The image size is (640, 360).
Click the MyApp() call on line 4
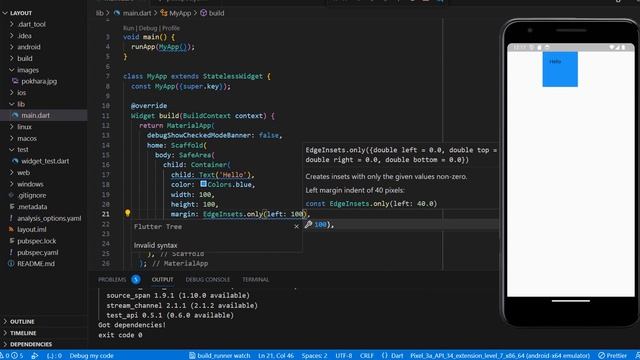[x=172, y=47]
